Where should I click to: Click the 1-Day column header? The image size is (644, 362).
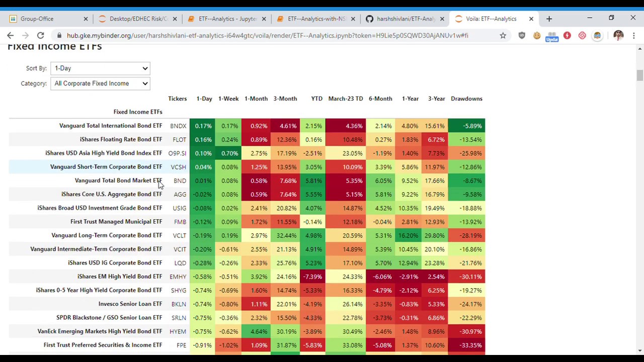coord(204,99)
